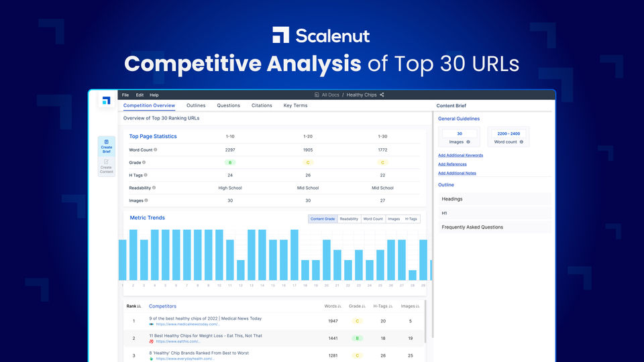644x362 pixels.
Task: Select the H-Tags metric trend
Action: click(x=411, y=219)
